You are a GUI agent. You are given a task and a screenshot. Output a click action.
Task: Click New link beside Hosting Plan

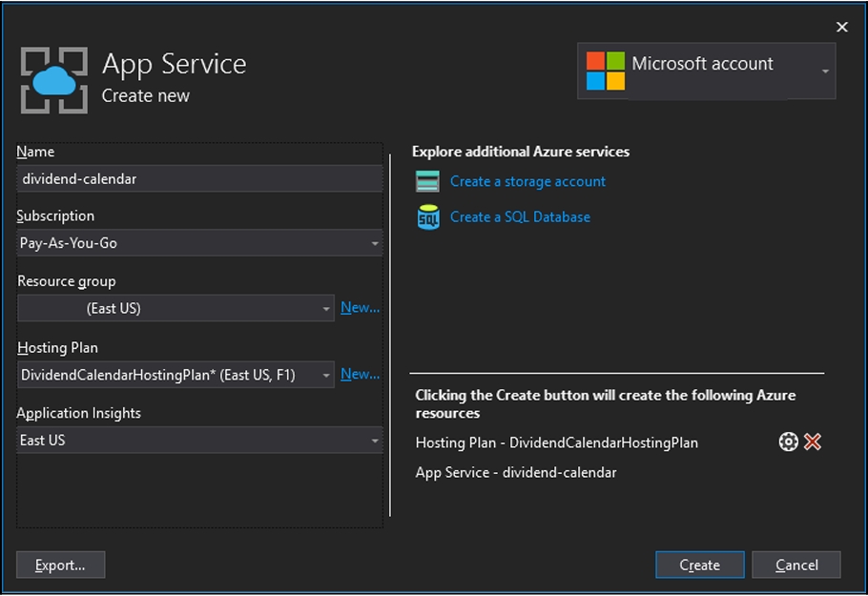click(x=360, y=374)
